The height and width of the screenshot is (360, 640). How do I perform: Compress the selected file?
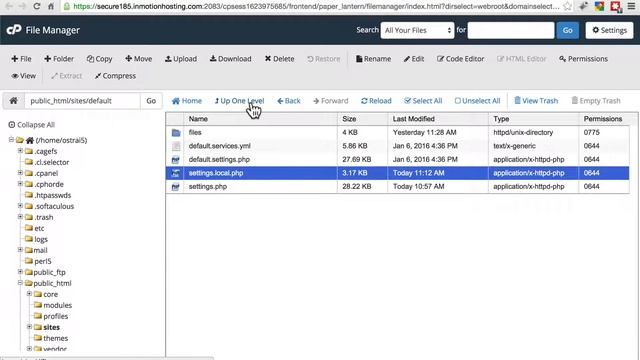pyautogui.click(x=115, y=76)
